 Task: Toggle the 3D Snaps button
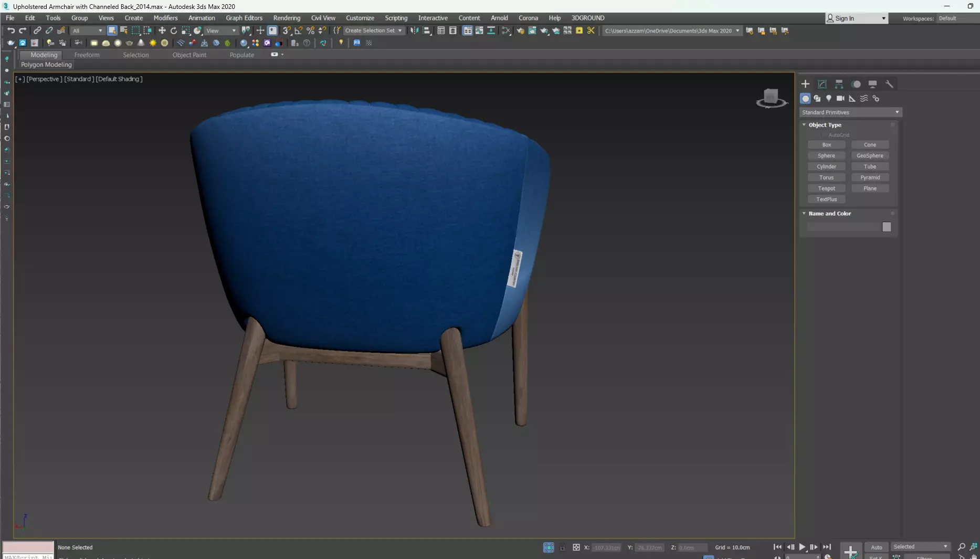[287, 30]
